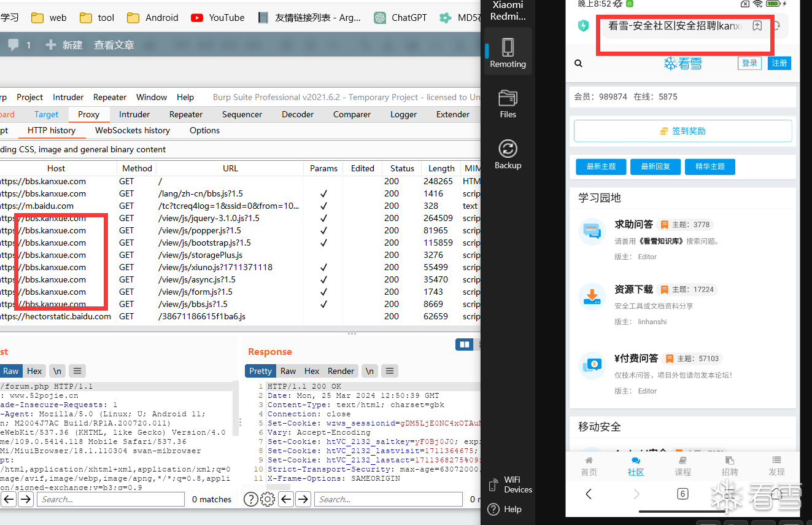Tap the 求助问答 forum chat icon
The height and width of the screenshot is (525, 812).
(592, 232)
